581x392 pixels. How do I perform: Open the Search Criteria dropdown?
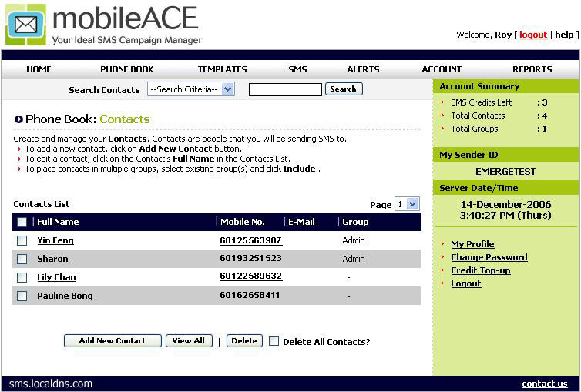coord(190,89)
